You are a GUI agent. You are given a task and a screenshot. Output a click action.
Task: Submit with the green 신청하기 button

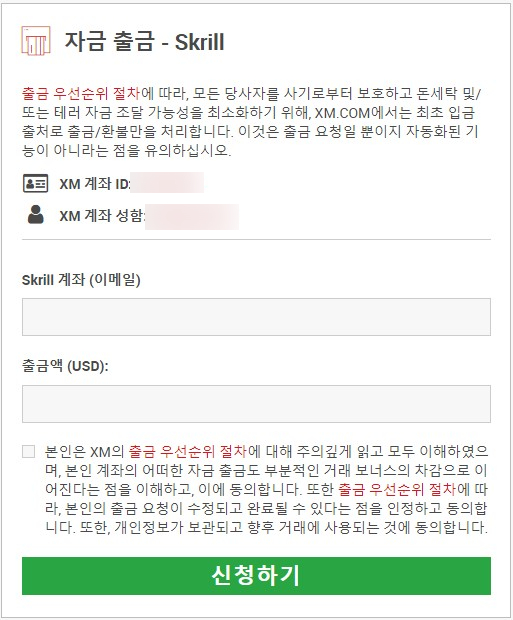coord(256,576)
